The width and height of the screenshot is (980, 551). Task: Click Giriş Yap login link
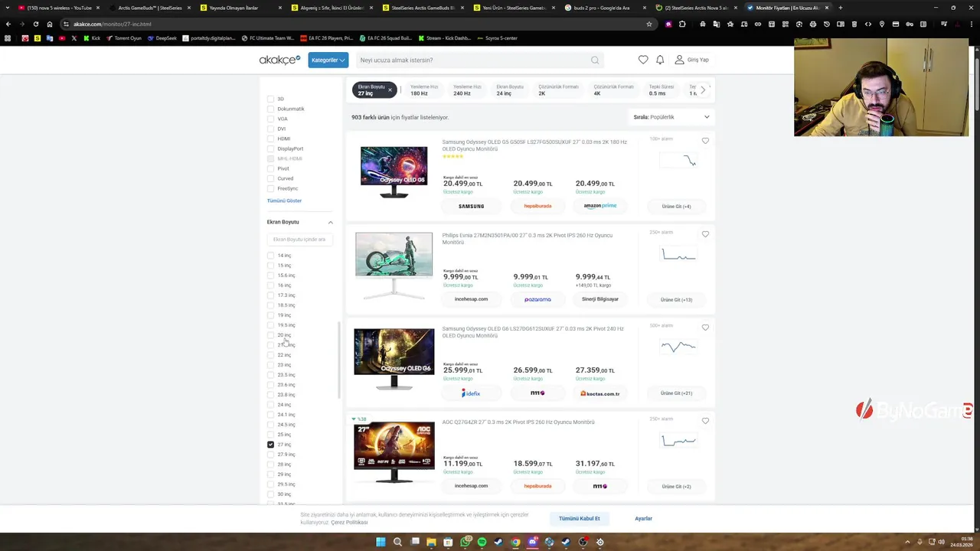click(x=692, y=60)
